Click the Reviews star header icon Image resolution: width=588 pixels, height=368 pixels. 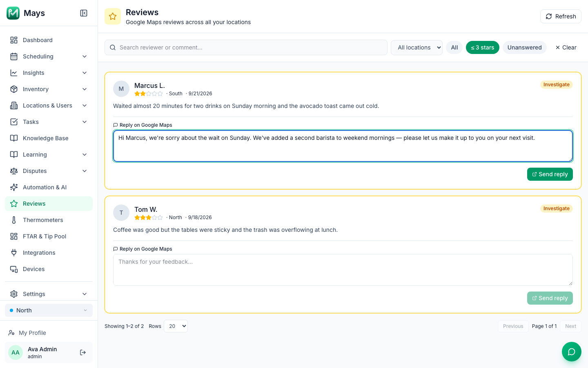(x=113, y=16)
